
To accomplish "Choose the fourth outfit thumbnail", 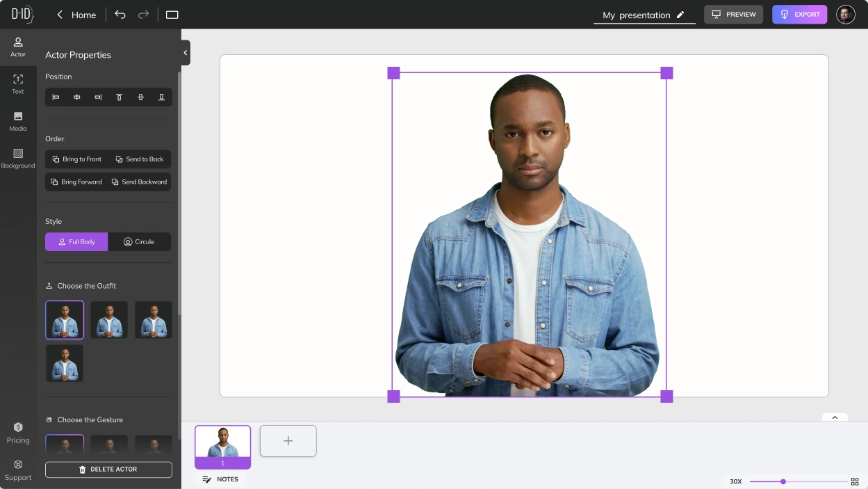I will (65, 363).
